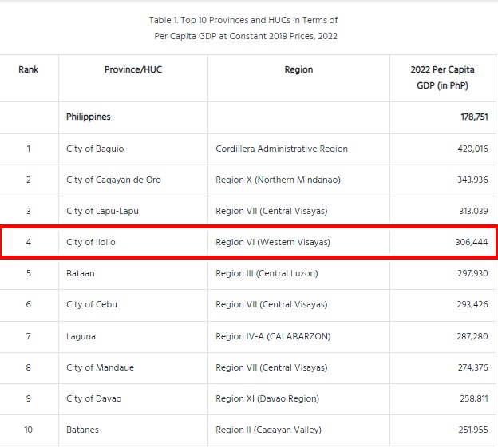Click rank number 4 in Iloilo row
The width and height of the screenshot is (498, 448).
point(29,242)
